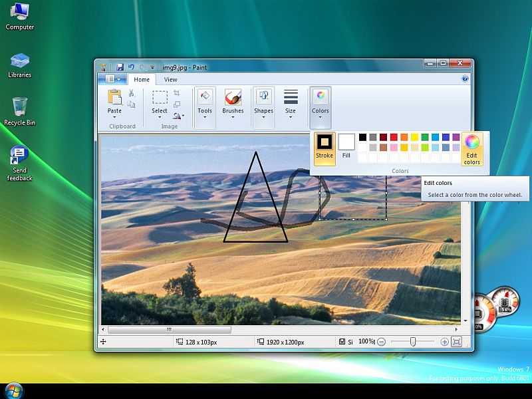Pick the indigo color swatch
Screen dimensions: 532x399
click(x=446, y=137)
